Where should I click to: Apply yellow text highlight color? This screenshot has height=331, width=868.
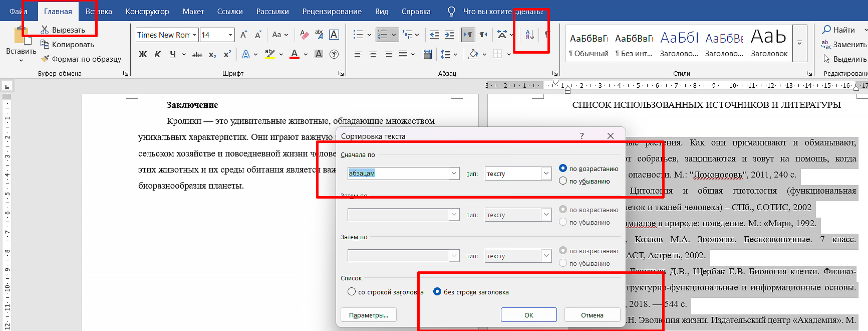[270, 54]
